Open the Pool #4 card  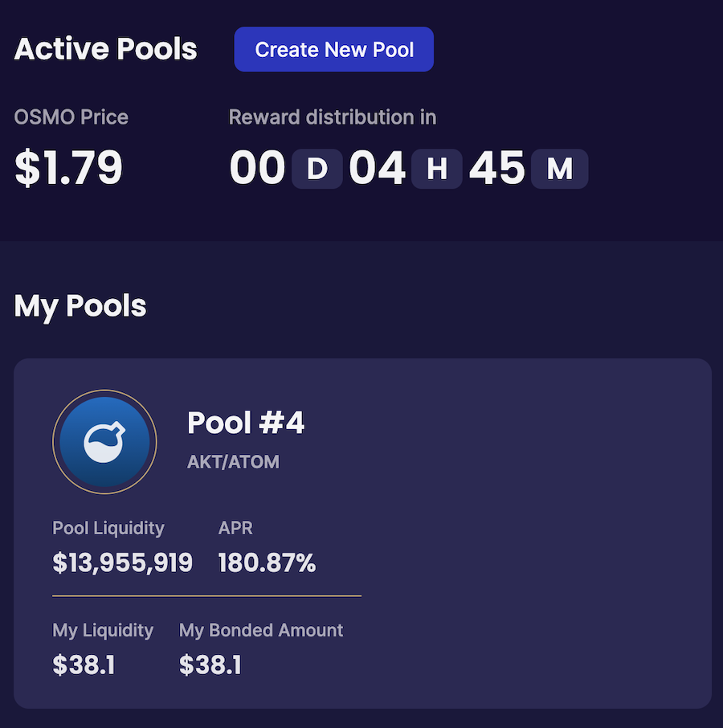coord(362,534)
